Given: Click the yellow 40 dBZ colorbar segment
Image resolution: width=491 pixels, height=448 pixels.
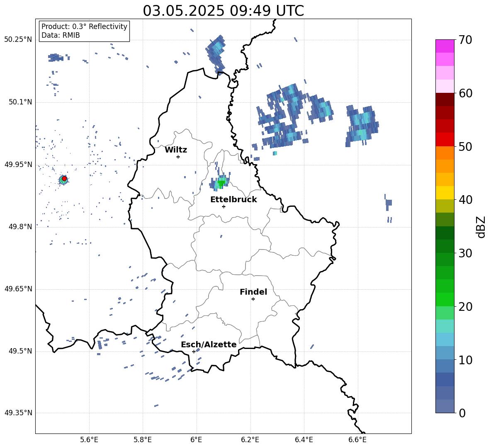Looking at the screenshot, I should tap(445, 193).
